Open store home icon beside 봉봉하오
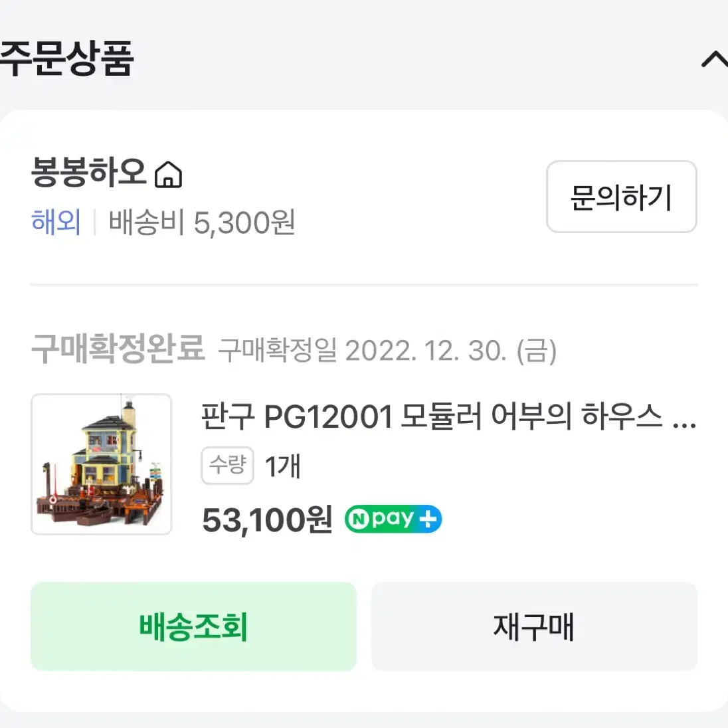This screenshot has width=728, height=728. coord(168,174)
